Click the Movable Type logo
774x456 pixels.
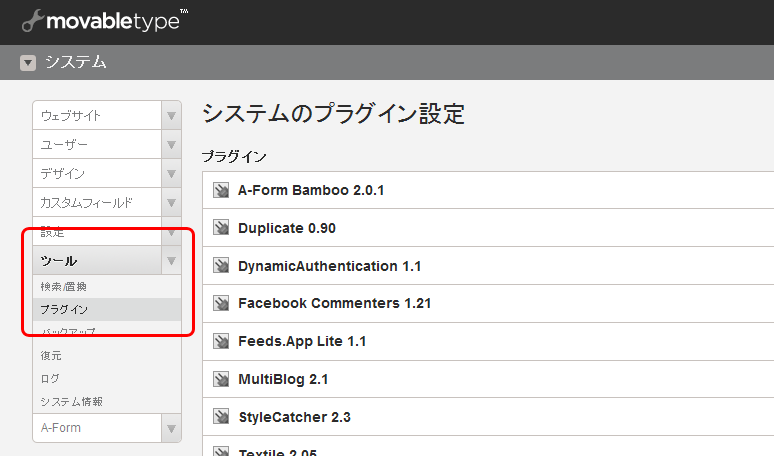105,21
